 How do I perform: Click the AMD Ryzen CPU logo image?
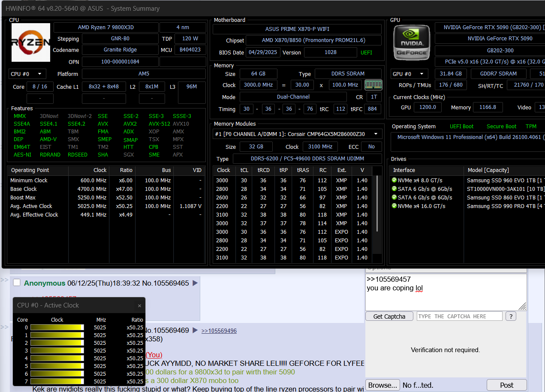(x=31, y=42)
